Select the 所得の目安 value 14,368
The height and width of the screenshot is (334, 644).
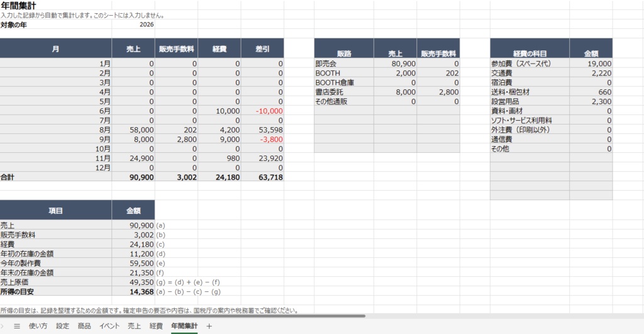133,292
